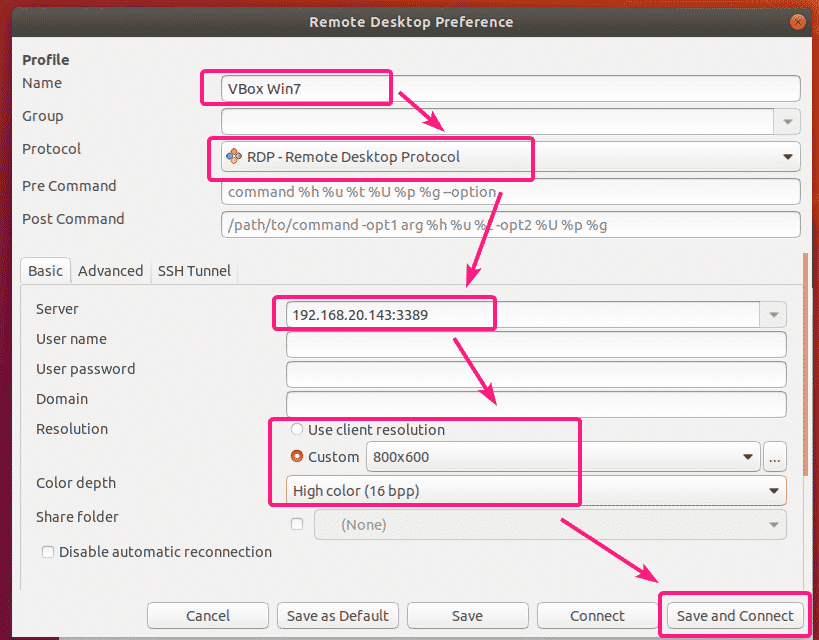
Task: Click the User name input field
Action: 535,344
